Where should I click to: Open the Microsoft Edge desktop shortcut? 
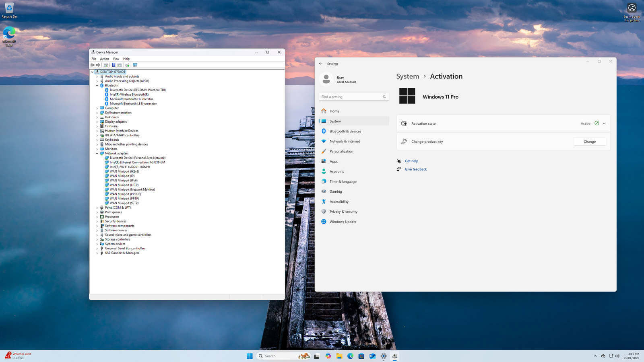click(x=9, y=37)
